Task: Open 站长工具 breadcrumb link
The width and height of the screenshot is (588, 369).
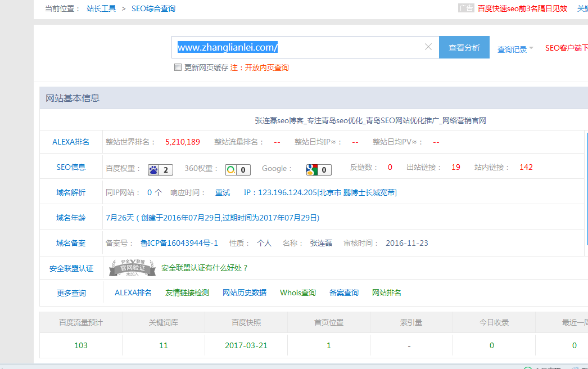Action: coord(101,8)
